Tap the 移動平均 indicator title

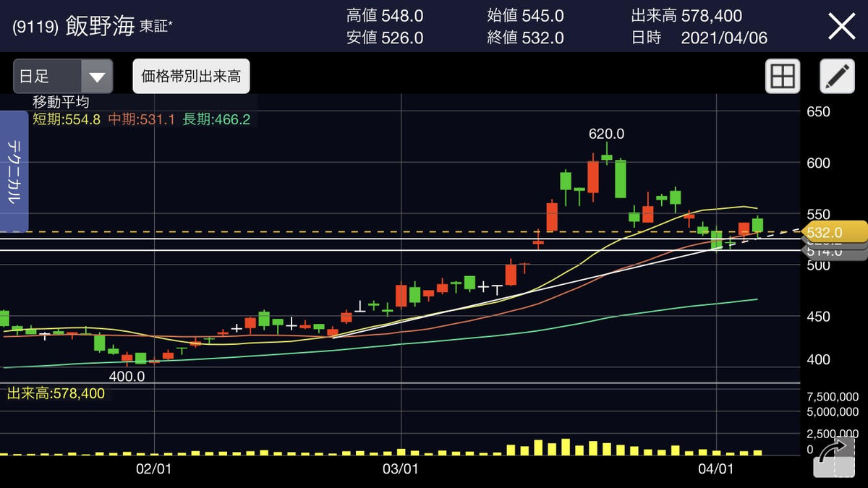[60, 103]
